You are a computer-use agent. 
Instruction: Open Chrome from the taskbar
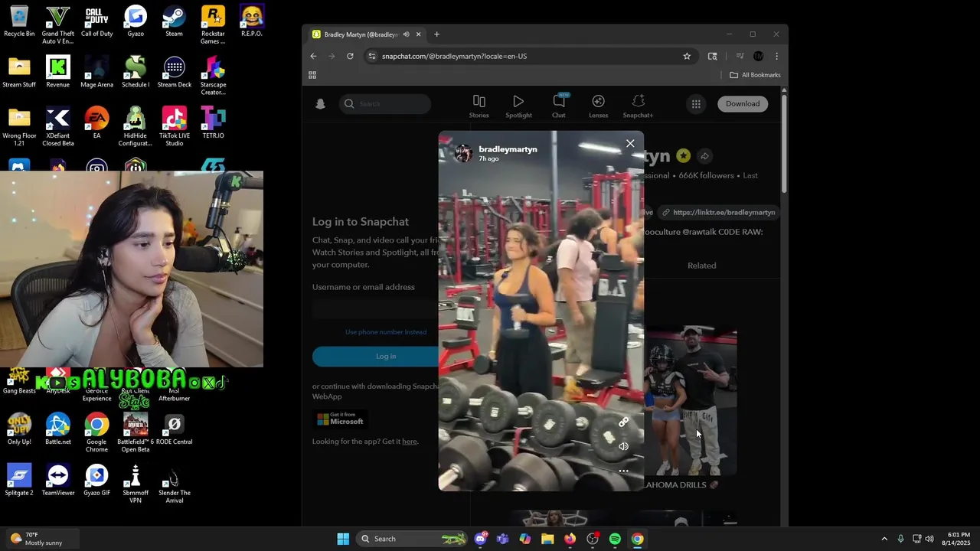(637, 539)
